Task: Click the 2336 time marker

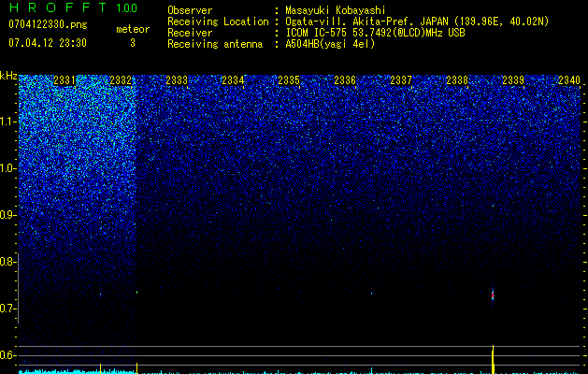Action: click(345, 80)
